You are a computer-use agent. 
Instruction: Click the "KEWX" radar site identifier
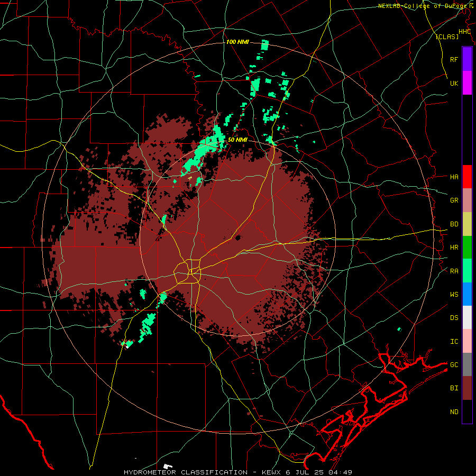(272, 472)
